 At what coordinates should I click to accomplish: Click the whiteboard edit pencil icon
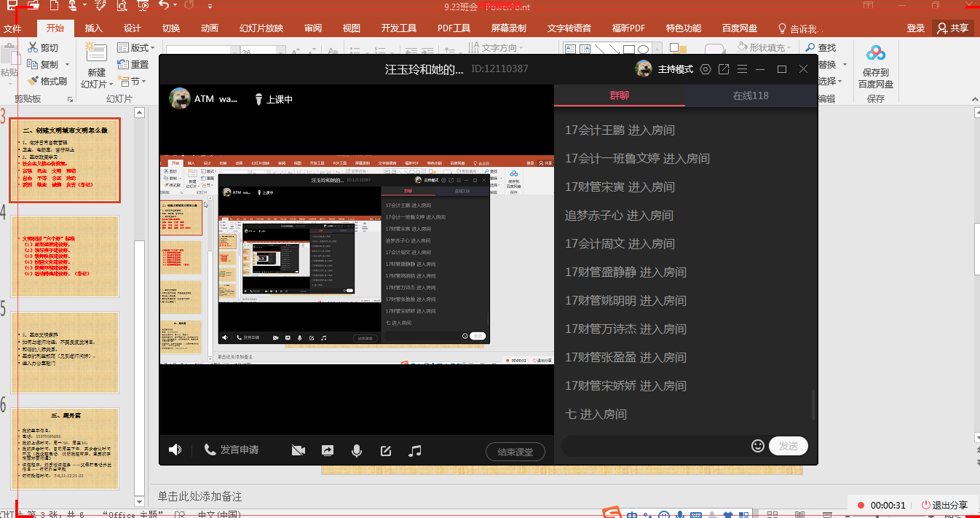click(386, 450)
